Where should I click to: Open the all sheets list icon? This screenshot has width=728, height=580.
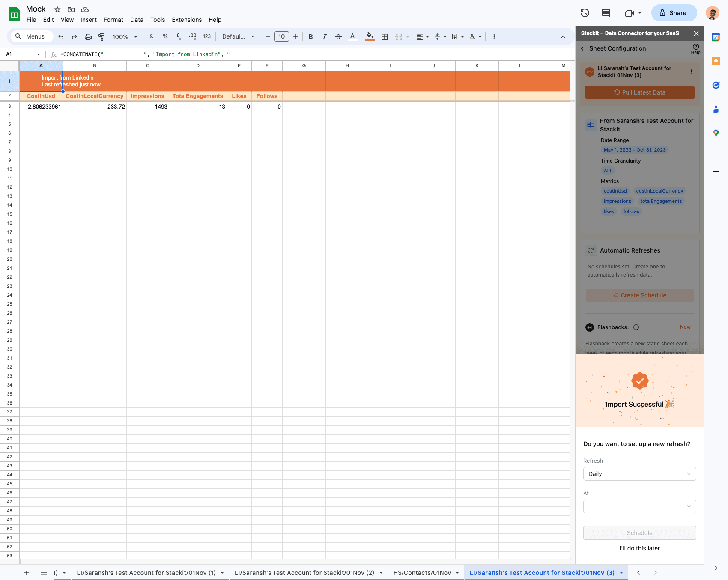(44, 573)
